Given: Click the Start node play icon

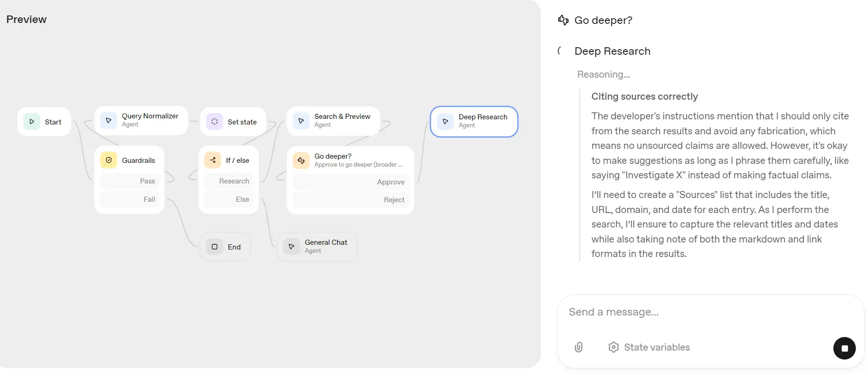Looking at the screenshot, I should pos(32,122).
